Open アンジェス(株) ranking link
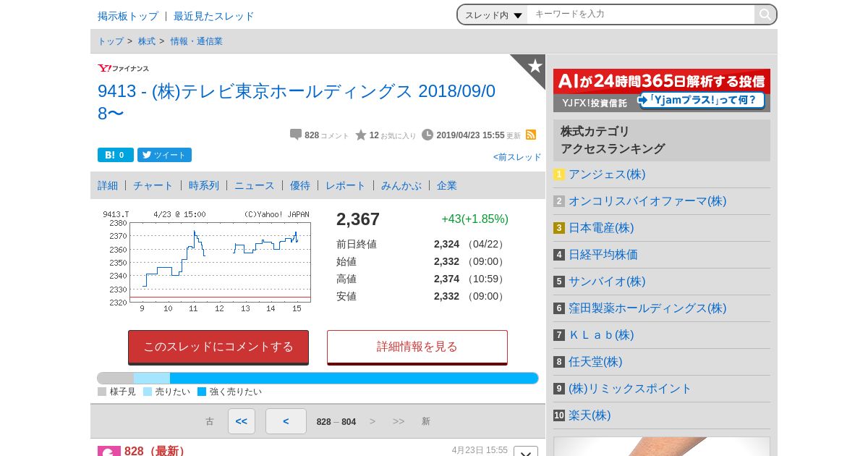 point(607,174)
